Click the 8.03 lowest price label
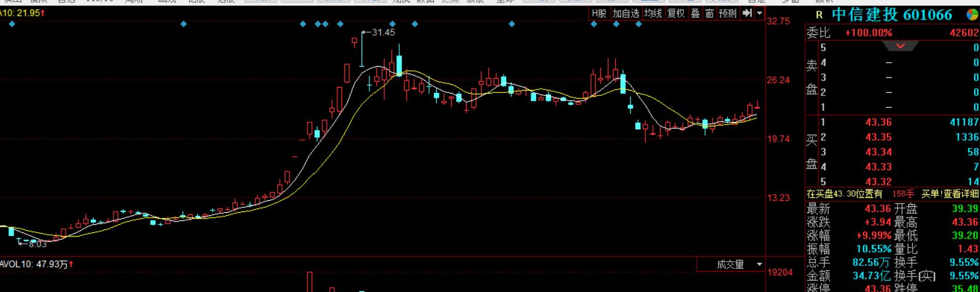The image size is (980, 292). [x=37, y=244]
